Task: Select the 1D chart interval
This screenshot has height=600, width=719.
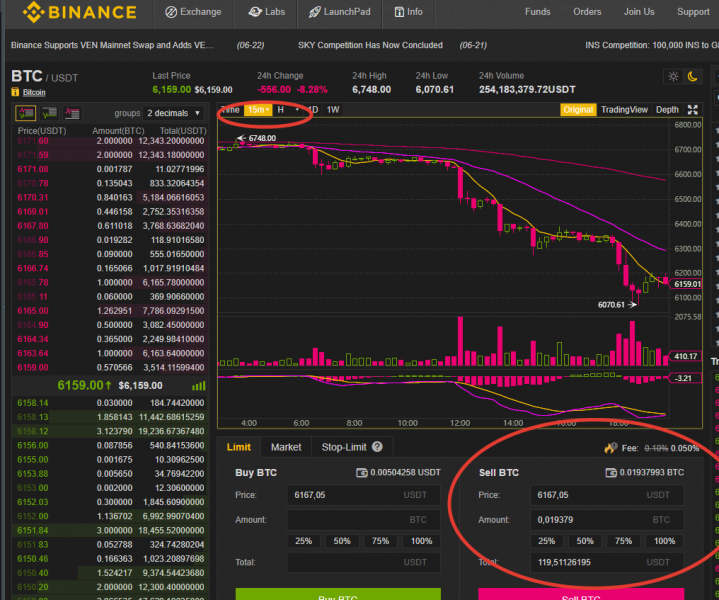Action: [313, 110]
